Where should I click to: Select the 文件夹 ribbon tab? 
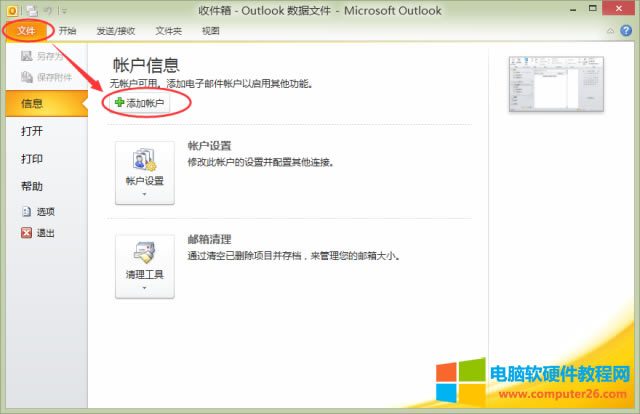[x=169, y=31]
